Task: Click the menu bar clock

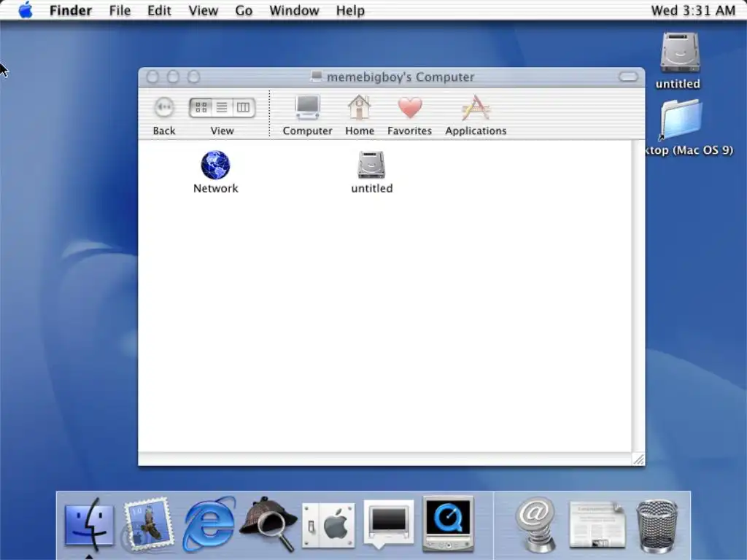Action: click(693, 10)
